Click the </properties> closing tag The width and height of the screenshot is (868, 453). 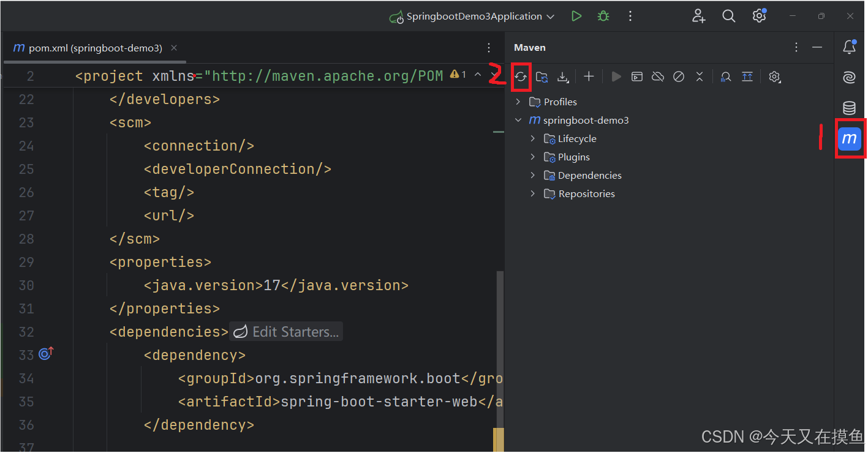[x=165, y=309]
